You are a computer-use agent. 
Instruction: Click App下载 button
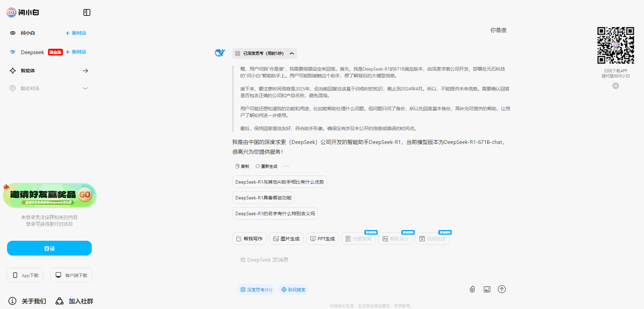point(25,275)
